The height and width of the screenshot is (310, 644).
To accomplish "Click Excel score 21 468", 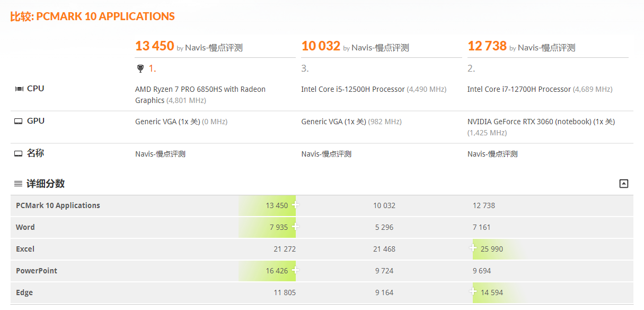I will click(384, 249).
